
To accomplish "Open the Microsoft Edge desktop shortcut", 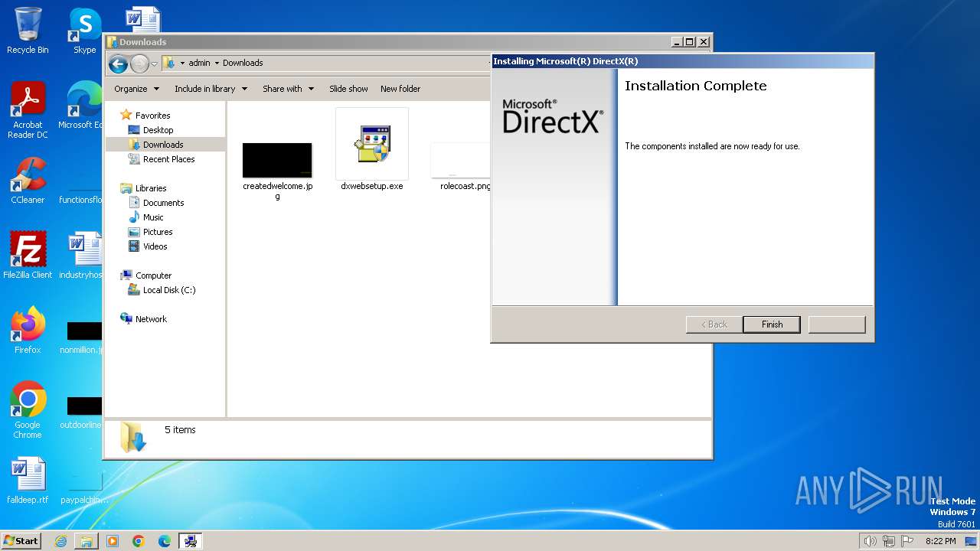I will 80,105.
